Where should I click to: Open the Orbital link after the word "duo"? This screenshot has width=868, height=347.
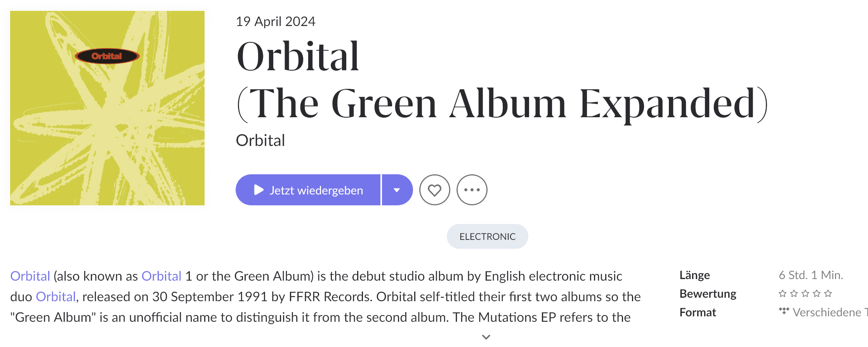click(56, 297)
